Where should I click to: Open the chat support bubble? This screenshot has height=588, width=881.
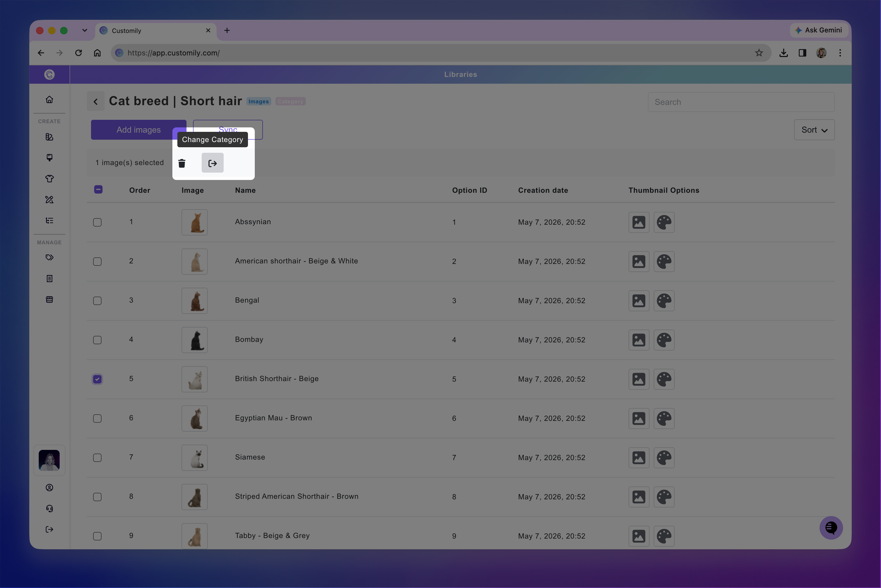(831, 528)
